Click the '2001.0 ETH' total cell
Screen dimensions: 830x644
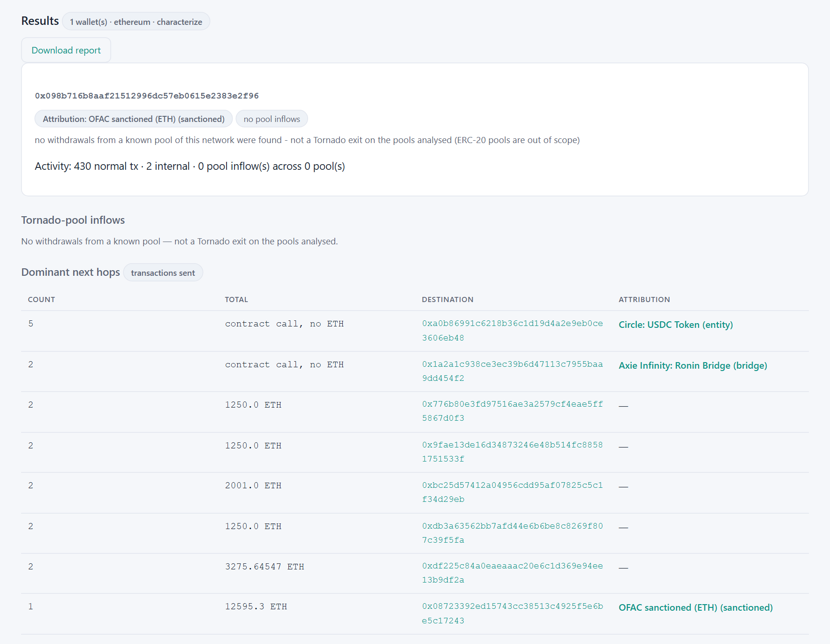253,485
